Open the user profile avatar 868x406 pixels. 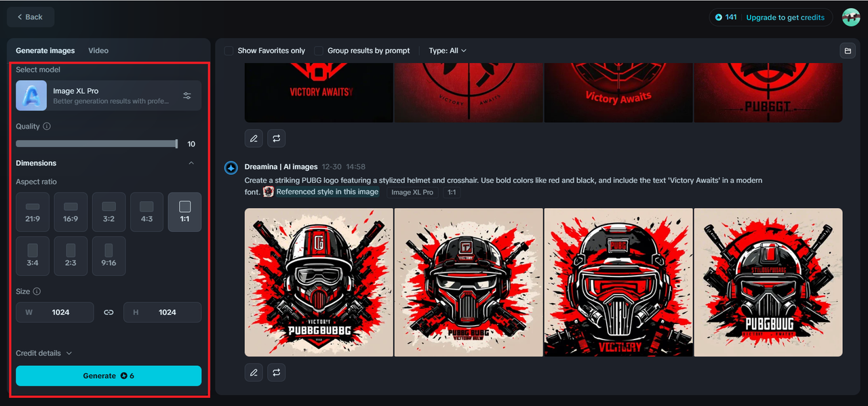[850, 17]
